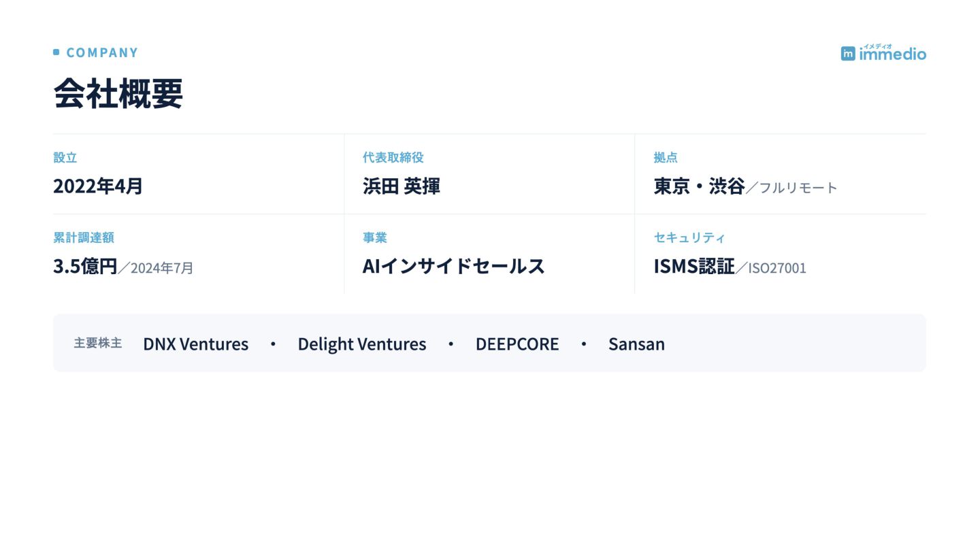Click the 代表取締役 label

click(x=393, y=157)
